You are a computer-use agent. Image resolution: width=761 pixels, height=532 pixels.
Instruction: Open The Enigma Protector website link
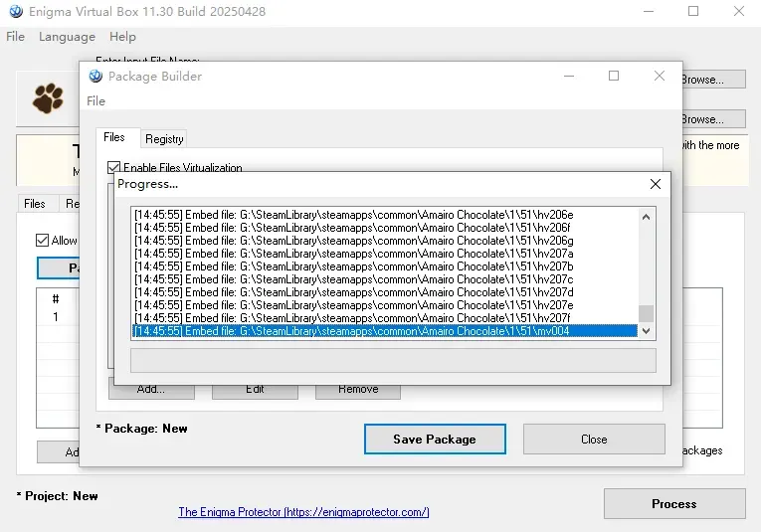[x=303, y=512]
